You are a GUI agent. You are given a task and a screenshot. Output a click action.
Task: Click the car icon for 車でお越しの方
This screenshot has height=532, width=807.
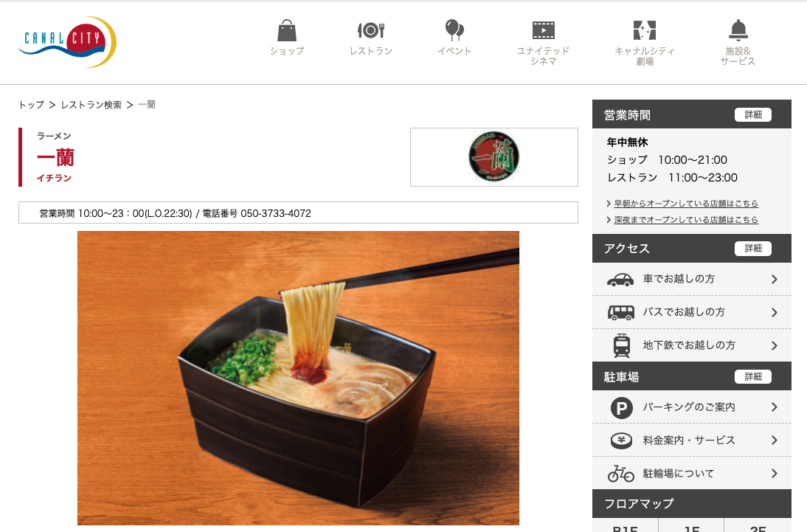(x=620, y=280)
